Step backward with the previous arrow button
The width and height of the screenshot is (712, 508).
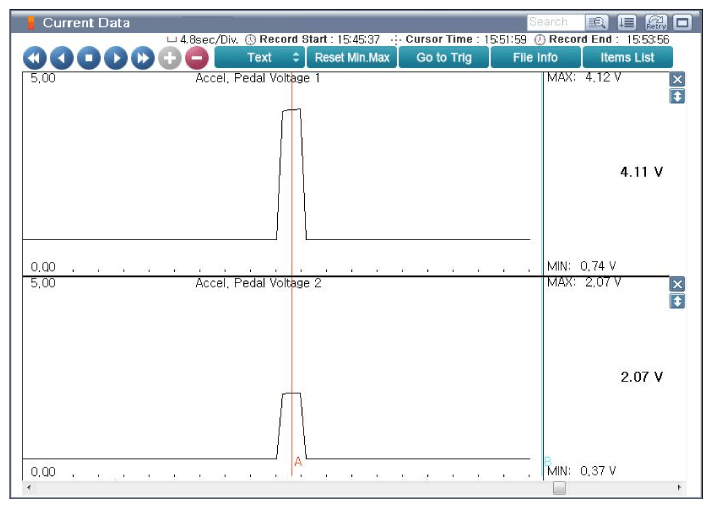pos(62,58)
